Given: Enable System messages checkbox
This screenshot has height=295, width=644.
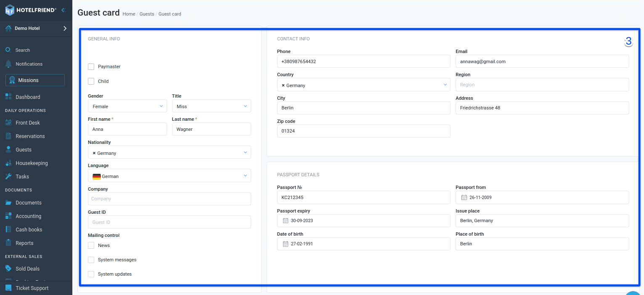Looking at the screenshot, I should click(x=91, y=260).
